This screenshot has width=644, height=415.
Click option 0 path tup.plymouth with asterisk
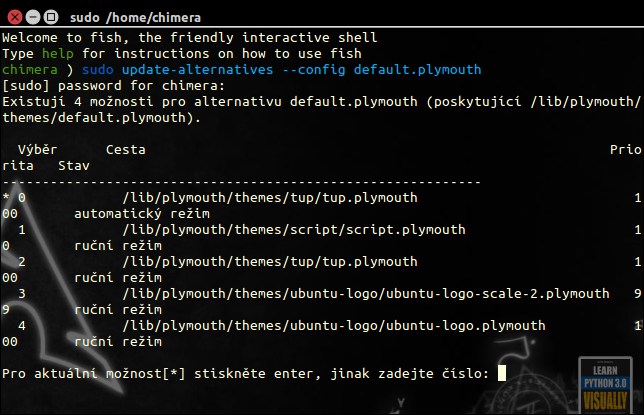point(270,198)
